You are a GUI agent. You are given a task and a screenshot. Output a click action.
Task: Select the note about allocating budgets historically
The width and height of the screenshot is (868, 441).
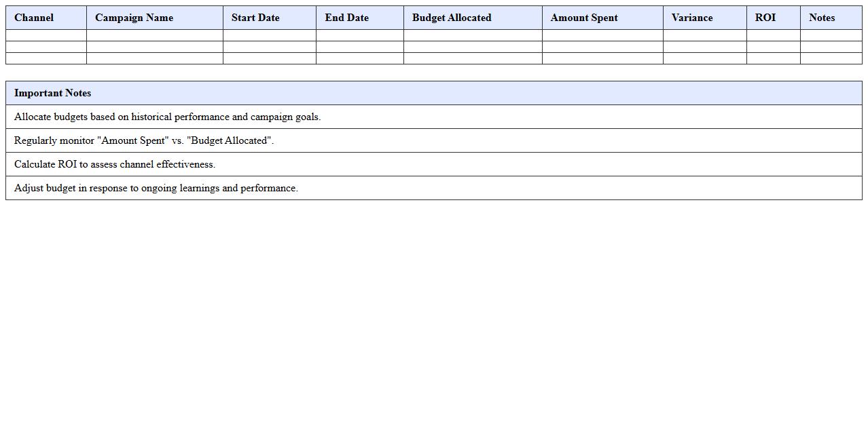point(167,117)
